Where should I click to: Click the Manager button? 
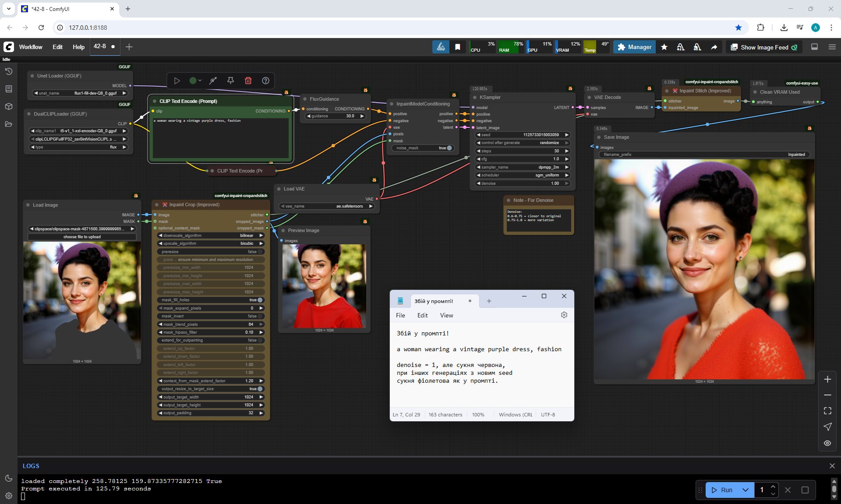coord(634,47)
